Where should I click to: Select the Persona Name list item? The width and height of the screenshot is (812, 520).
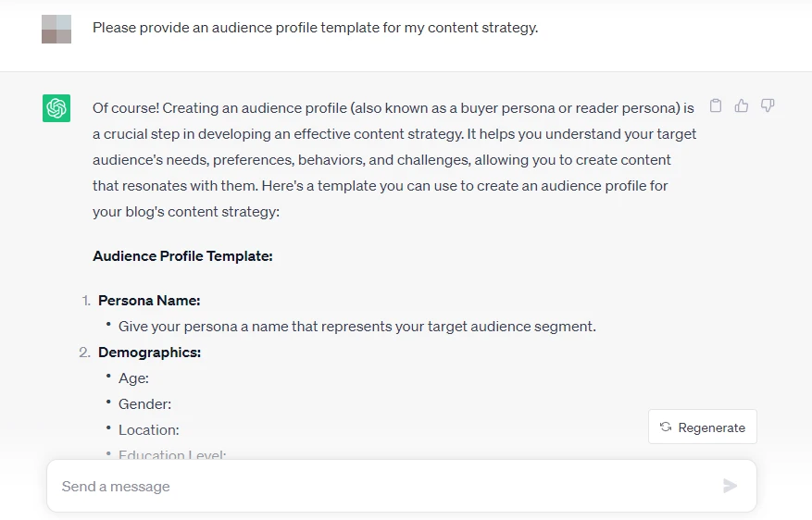pos(149,301)
